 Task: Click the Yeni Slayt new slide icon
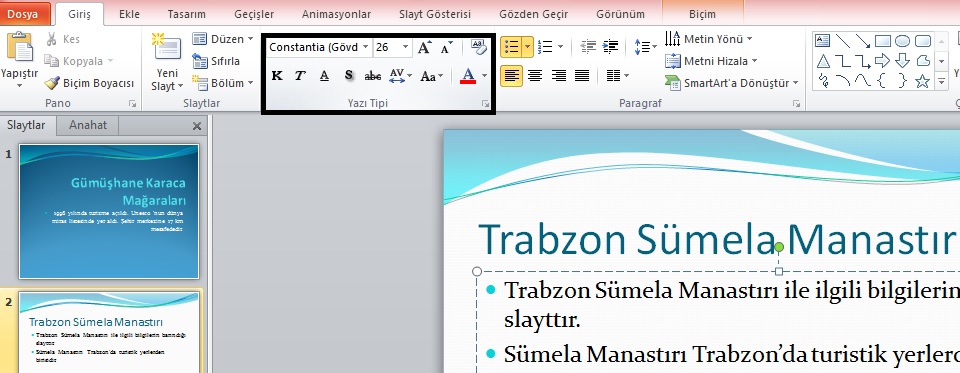click(x=167, y=48)
